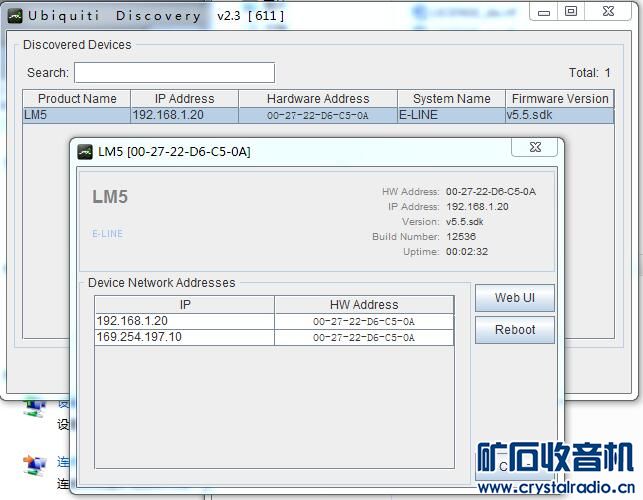This screenshot has width=643, height=500.
Task: Minimize the Ubiquiti Discovery window
Action: (544, 11)
